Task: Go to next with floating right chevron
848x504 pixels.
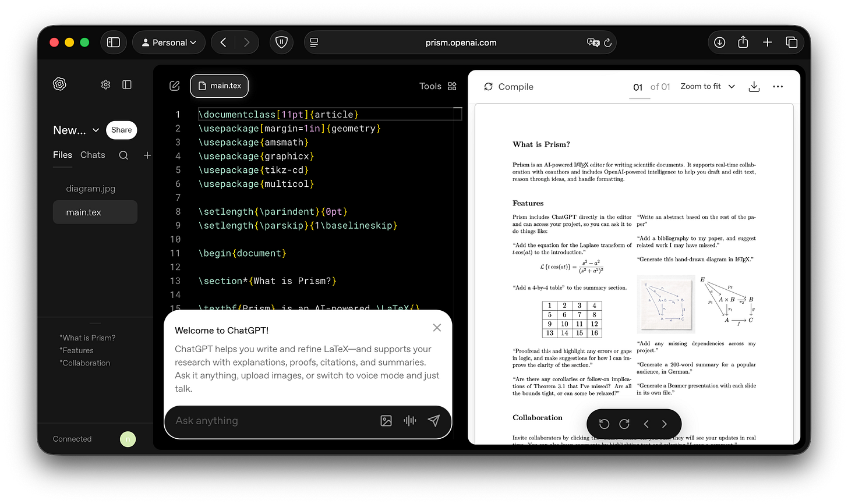Action: [x=665, y=424]
